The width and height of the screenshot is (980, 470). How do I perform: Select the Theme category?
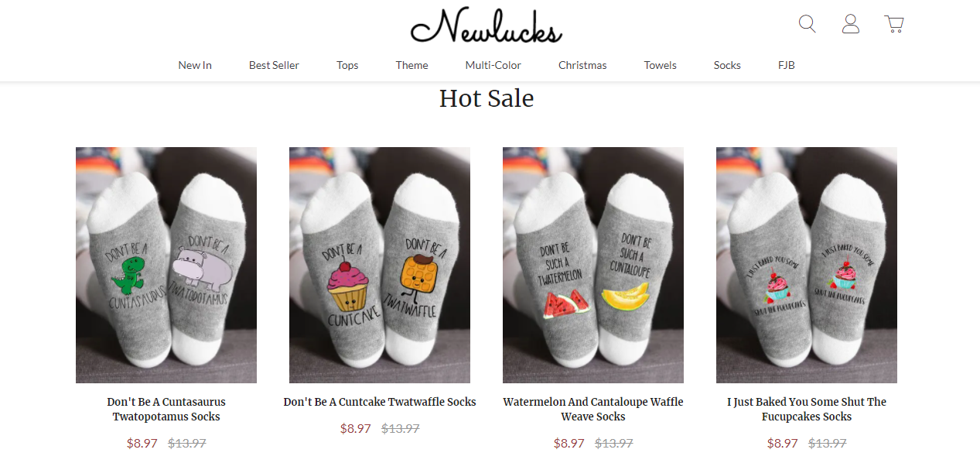click(411, 65)
